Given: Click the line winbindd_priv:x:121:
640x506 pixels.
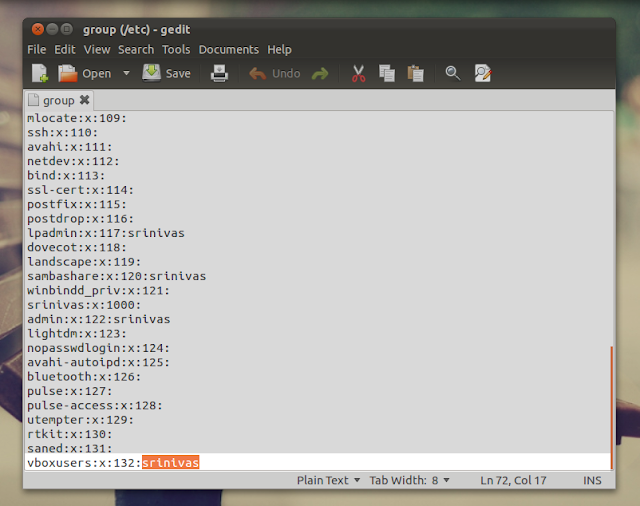Looking at the screenshot, I should (98, 291).
